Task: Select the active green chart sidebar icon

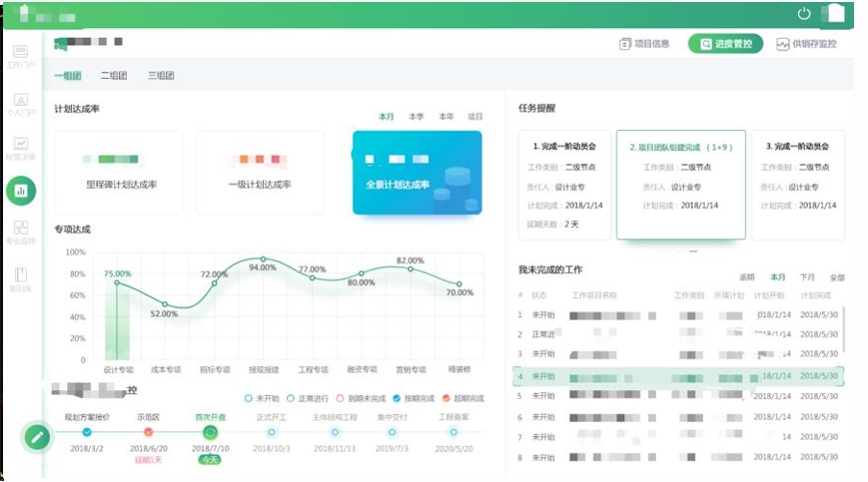Action: [21, 190]
